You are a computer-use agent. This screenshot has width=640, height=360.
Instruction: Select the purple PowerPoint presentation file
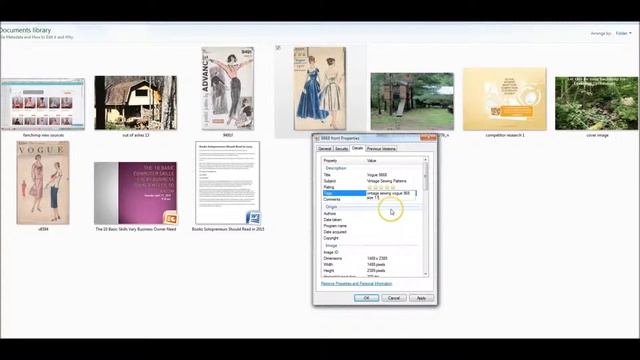[x=136, y=193]
